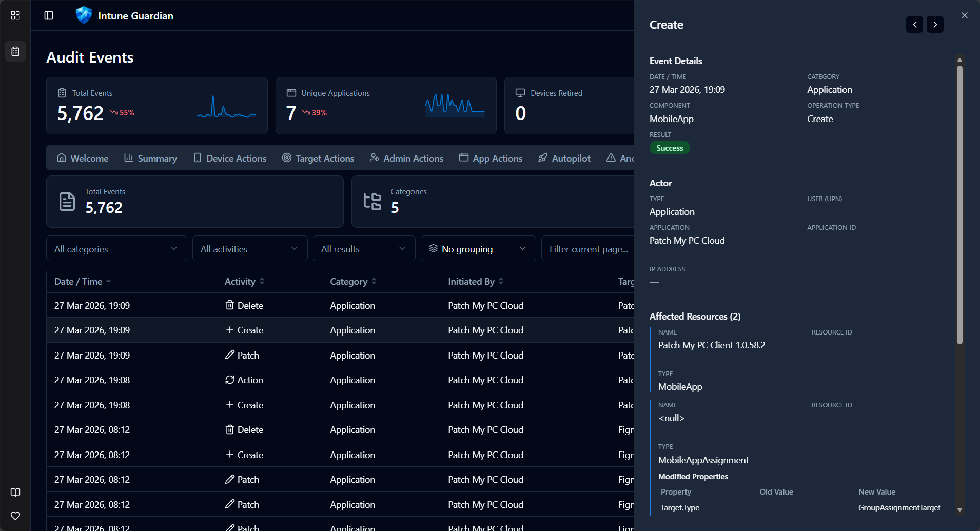Click the details panel vertical scrollbar

point(959,205)
